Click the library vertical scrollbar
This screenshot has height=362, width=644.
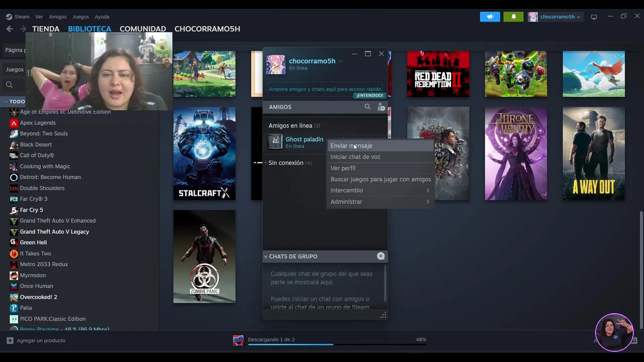point(641,269)
